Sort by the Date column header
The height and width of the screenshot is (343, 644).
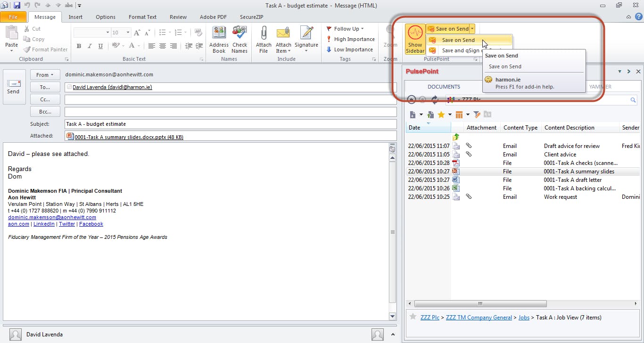coord(428,128)
